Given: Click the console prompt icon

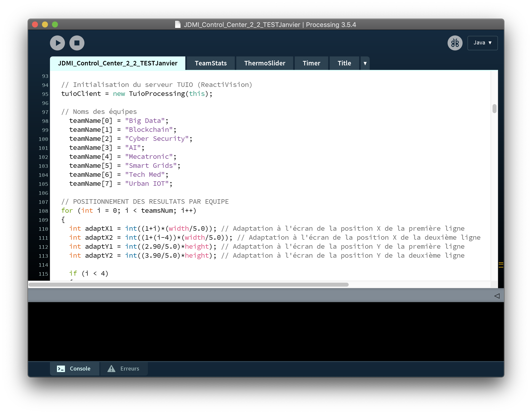Looking at the screenshot, I should [x=61, y=369].
